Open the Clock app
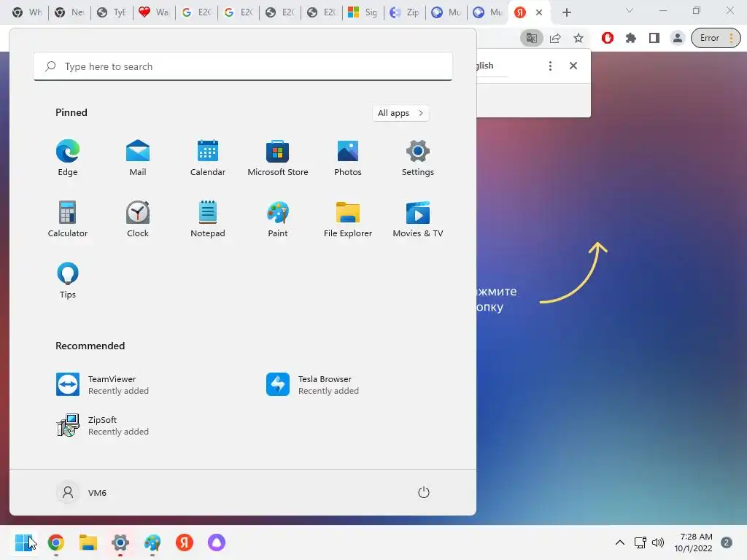The width and height of the screenshot is (747, 560). 138,219
